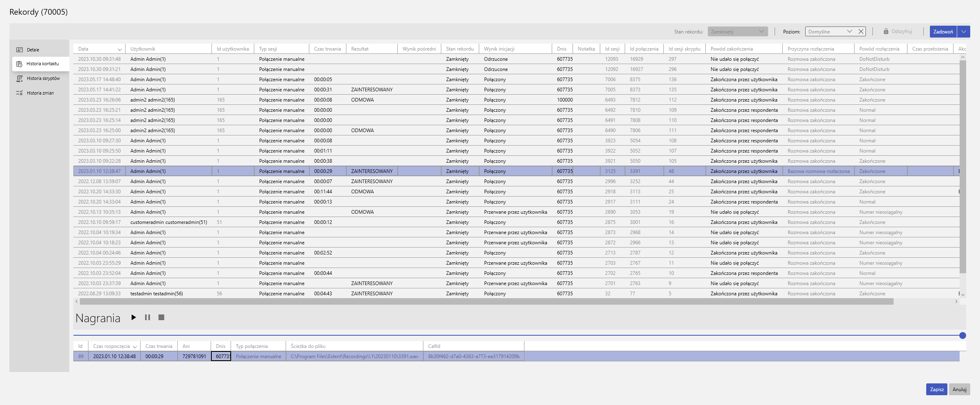Click the Odszyfruj lock icon
Screen dimensions: 980x405
[886, 31]
